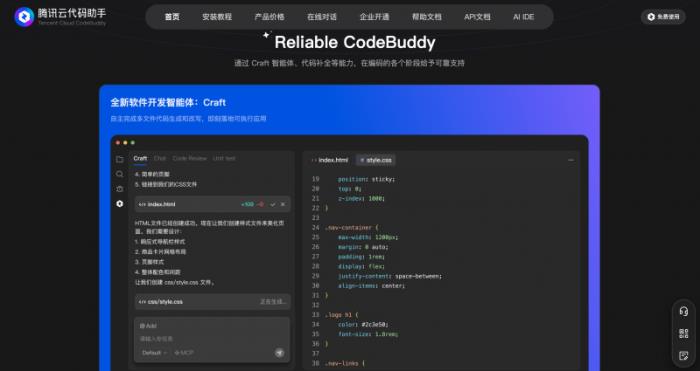
Task: Open 帮助文档 in the nav bar
Action: point(426,17)
